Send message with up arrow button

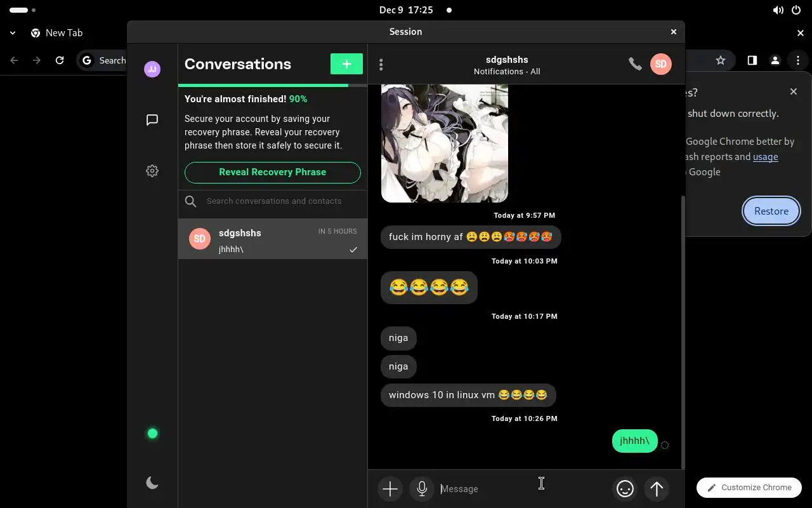[657, 489]
